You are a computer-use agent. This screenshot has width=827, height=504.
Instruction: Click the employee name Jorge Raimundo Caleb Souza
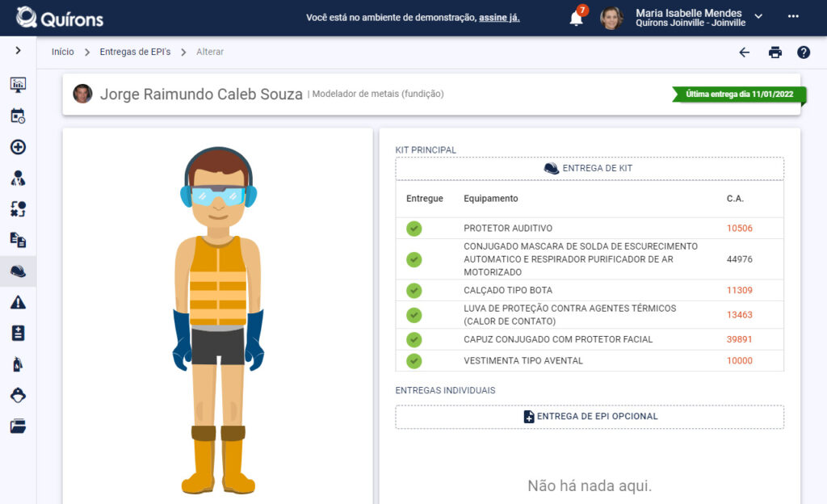201,94
